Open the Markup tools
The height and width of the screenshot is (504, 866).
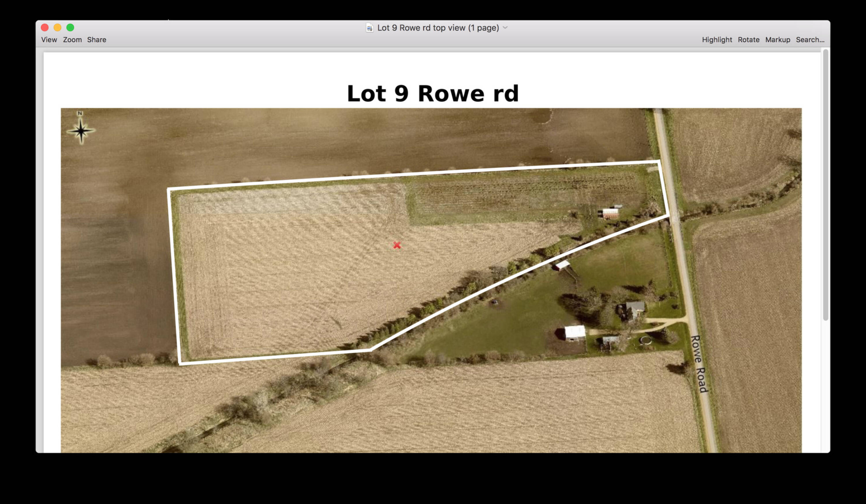point(778,40)
